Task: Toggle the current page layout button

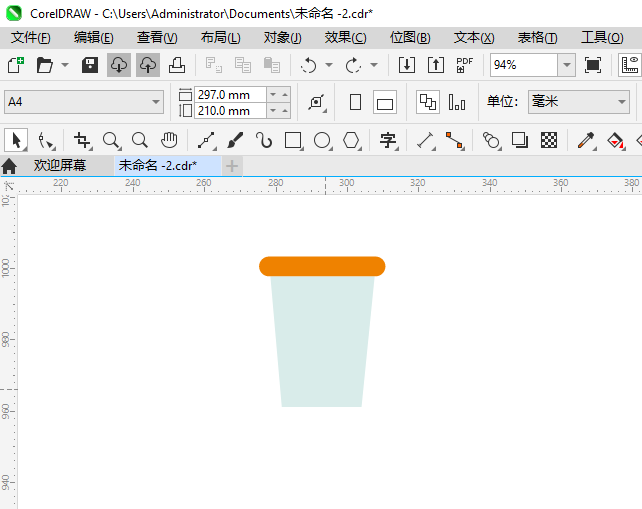Action: [457, 102]
